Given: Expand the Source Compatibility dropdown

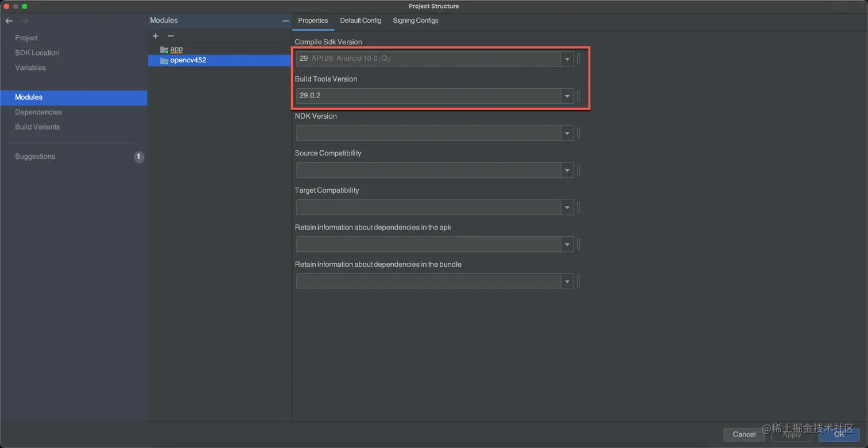Looking at the screenshot, I should click(x=567, y=170).
